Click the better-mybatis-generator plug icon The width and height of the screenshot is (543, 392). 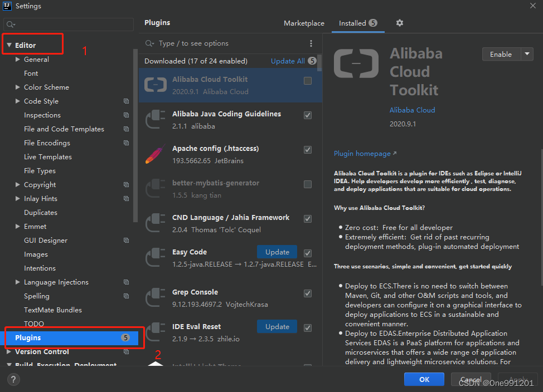pyautogui.click(x=155, y=189)
